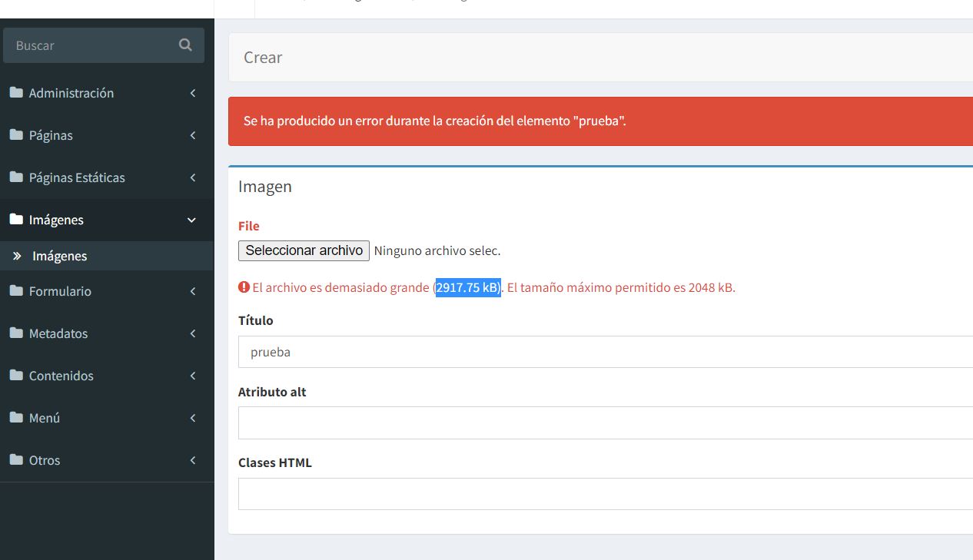Screen dimensions: 973x560
Task: Click the search magnifier icon
Action: [x=184, y=45]
